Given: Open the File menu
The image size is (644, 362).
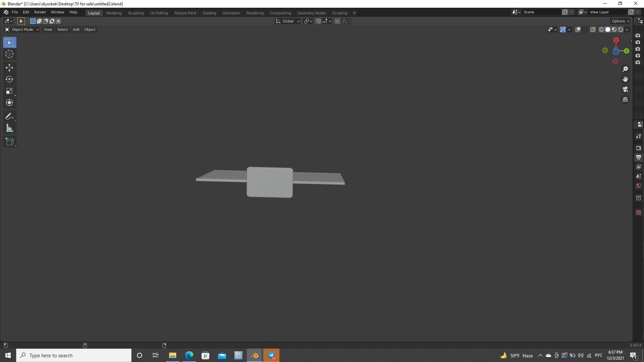Looking at the screenshot, I should click(x=15, y=12).
